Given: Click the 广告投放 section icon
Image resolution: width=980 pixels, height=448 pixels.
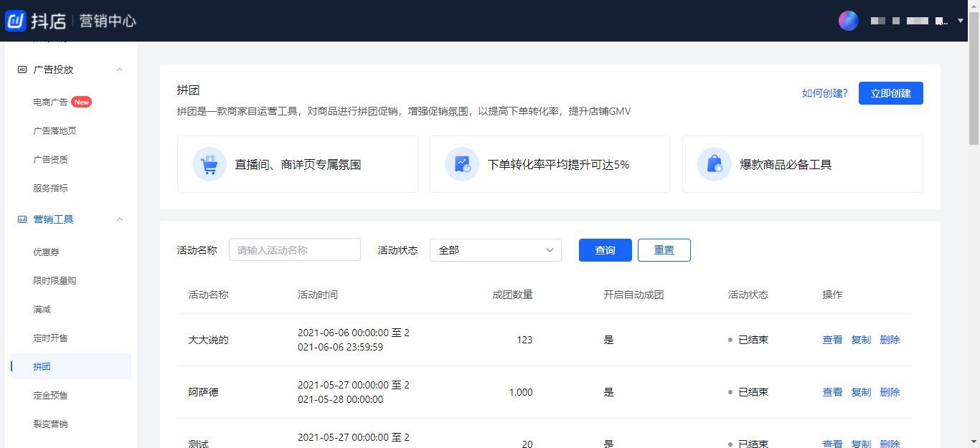Looking at the screenshot, I should [x=22, y=70].
